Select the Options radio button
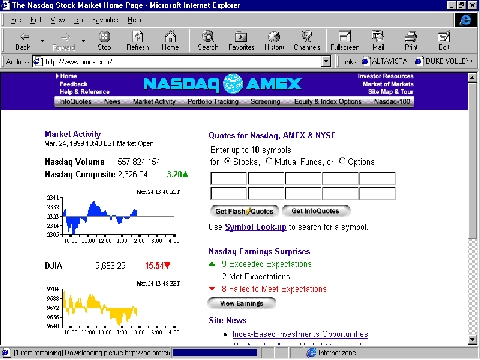Screen dimensions: 480x360 [342, 161]
